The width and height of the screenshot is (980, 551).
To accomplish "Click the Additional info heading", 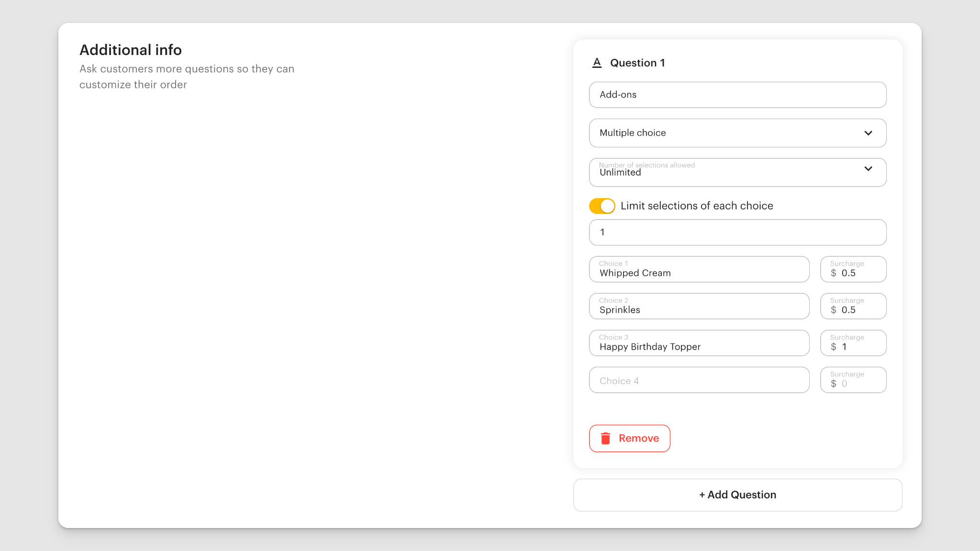I will [x=131, y=50].
